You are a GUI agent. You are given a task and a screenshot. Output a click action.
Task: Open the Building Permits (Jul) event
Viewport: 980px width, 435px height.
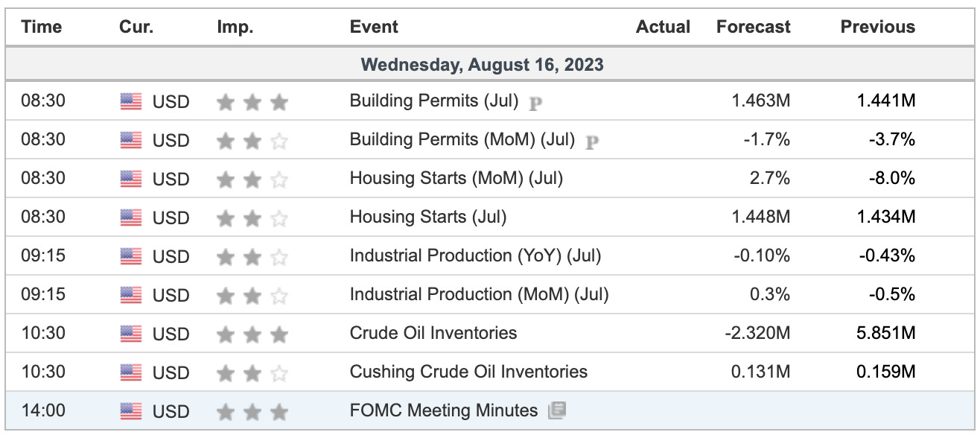[434, 101]
